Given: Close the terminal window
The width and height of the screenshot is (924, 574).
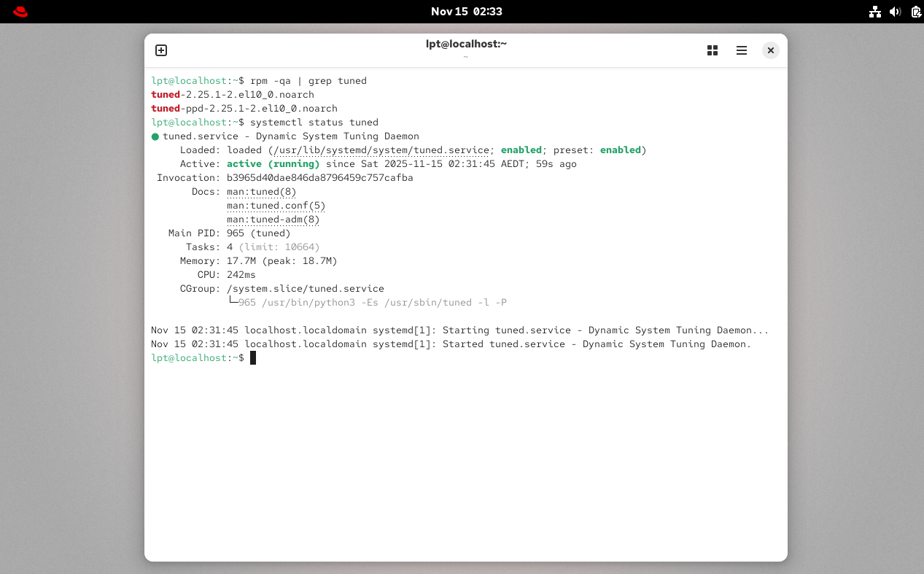Looking at the screenshot, I should [770, 50].
